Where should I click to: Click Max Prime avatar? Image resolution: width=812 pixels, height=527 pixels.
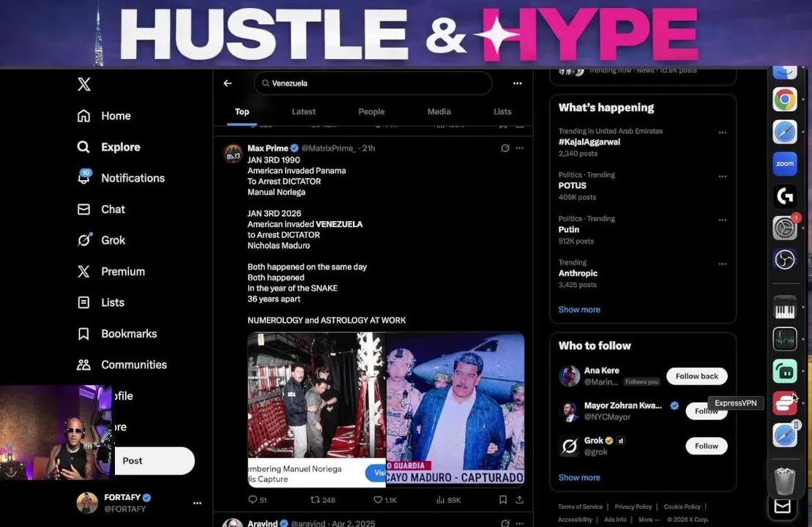[x=233, y=154]
